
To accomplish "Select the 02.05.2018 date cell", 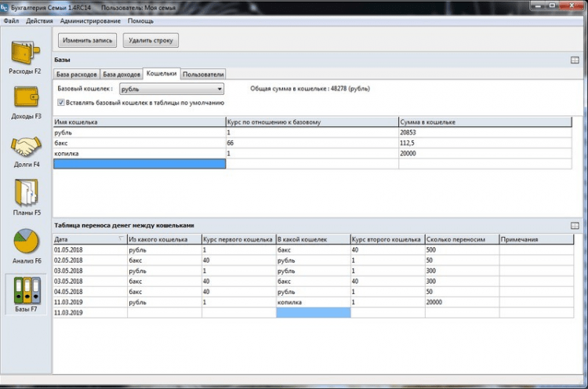I will [90, 260].
